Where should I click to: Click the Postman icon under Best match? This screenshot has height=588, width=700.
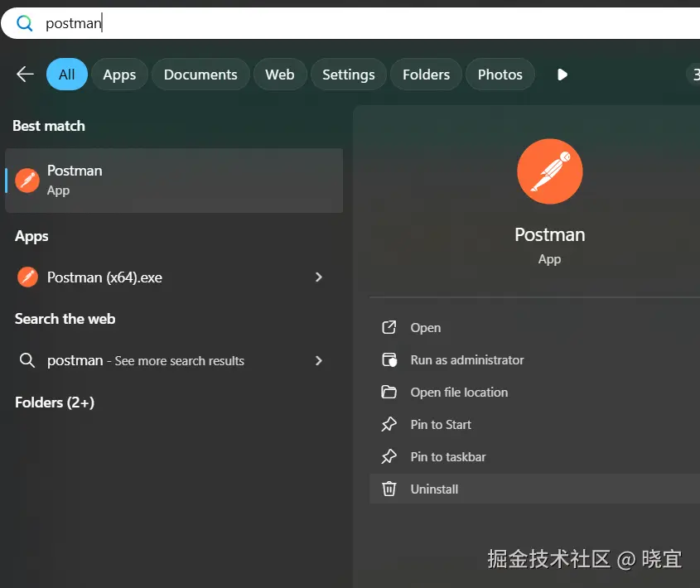27,181
